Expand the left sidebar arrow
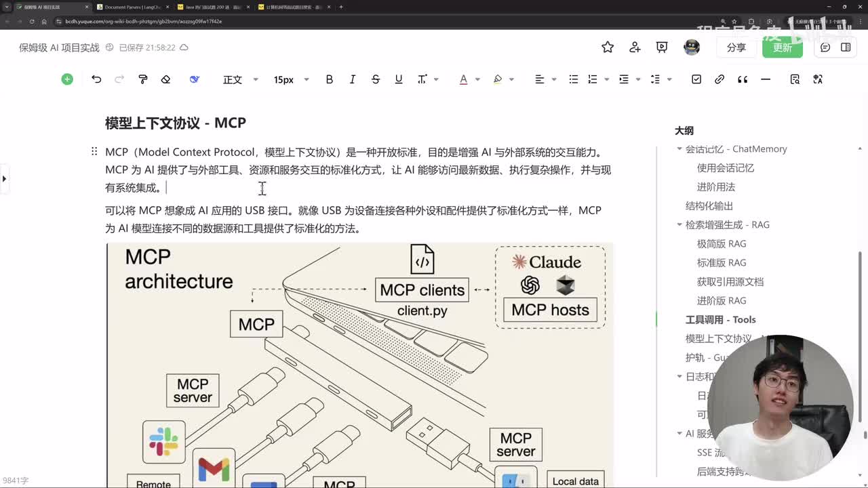Viewport: 868px width, 488px height. point(4,179)
